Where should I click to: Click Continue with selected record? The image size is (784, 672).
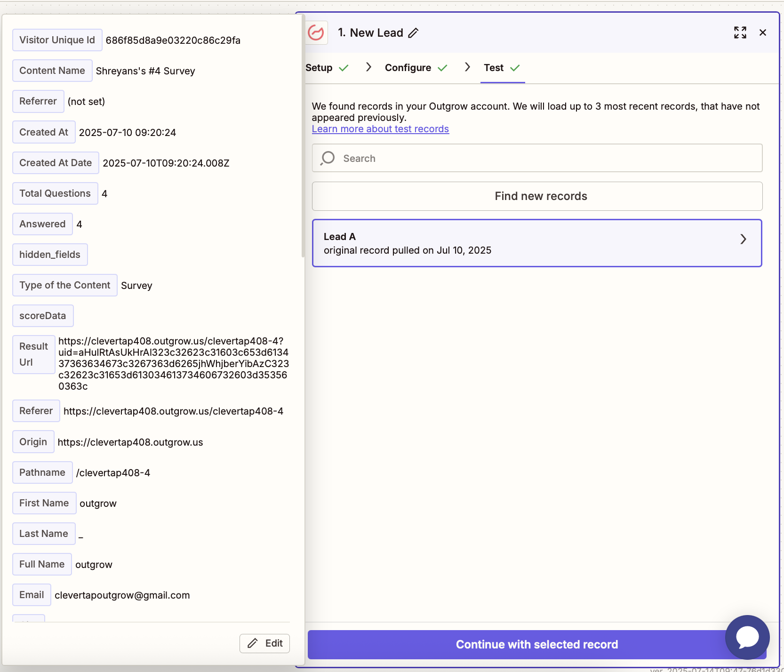(537, 644)
